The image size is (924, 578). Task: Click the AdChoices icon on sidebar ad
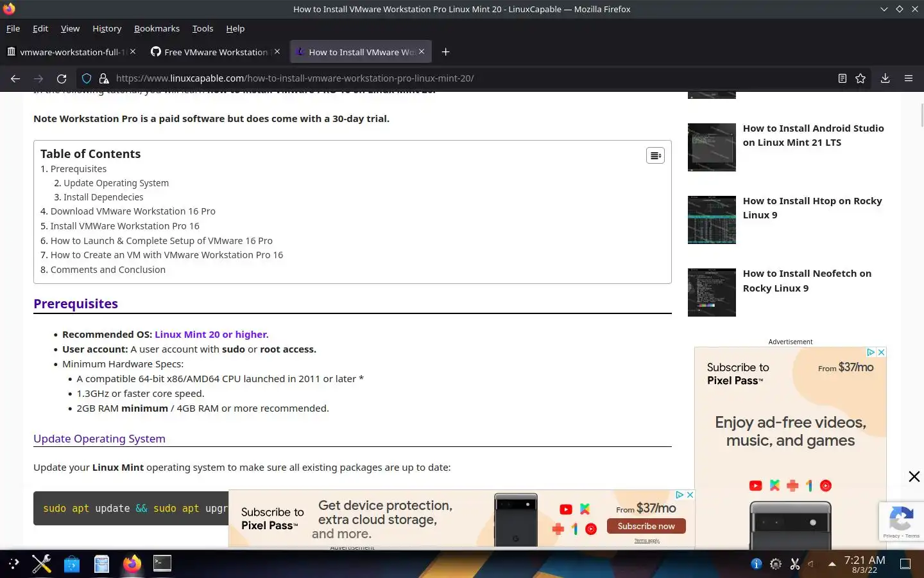(871, 352)
